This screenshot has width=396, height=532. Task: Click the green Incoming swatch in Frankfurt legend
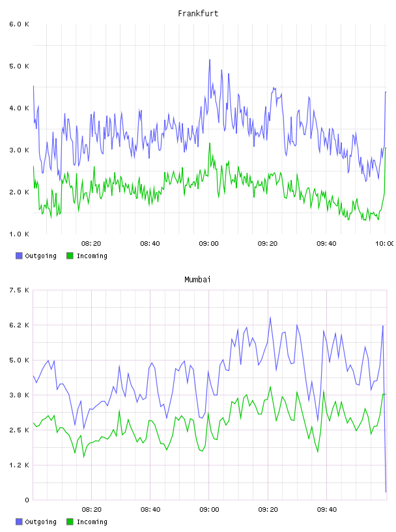[x=70, y=256]
